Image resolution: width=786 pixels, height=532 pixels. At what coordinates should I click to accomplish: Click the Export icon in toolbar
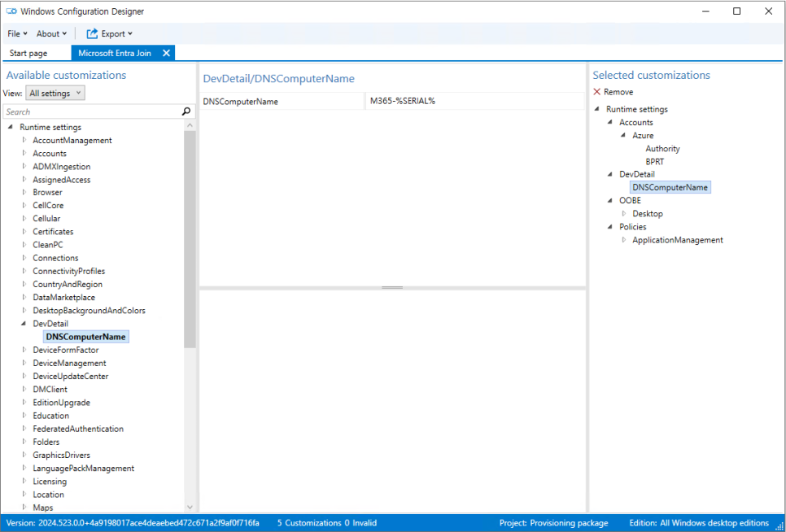[x=92, y=33]
